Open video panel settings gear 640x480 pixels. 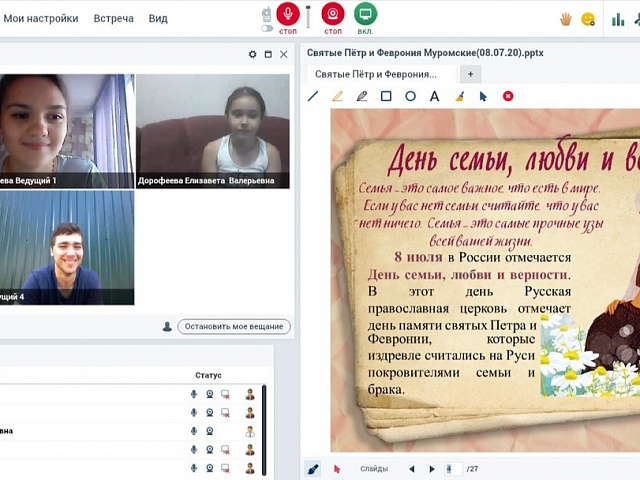click(x=253, y=54)
